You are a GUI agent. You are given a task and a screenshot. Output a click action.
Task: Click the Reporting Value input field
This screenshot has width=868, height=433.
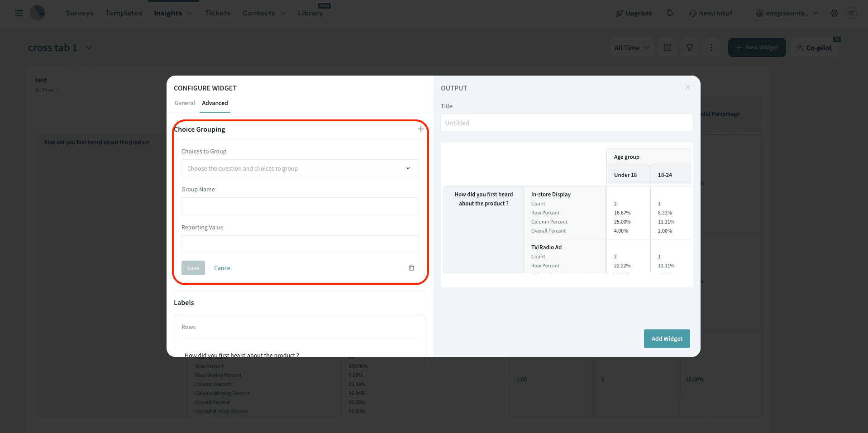300,244
